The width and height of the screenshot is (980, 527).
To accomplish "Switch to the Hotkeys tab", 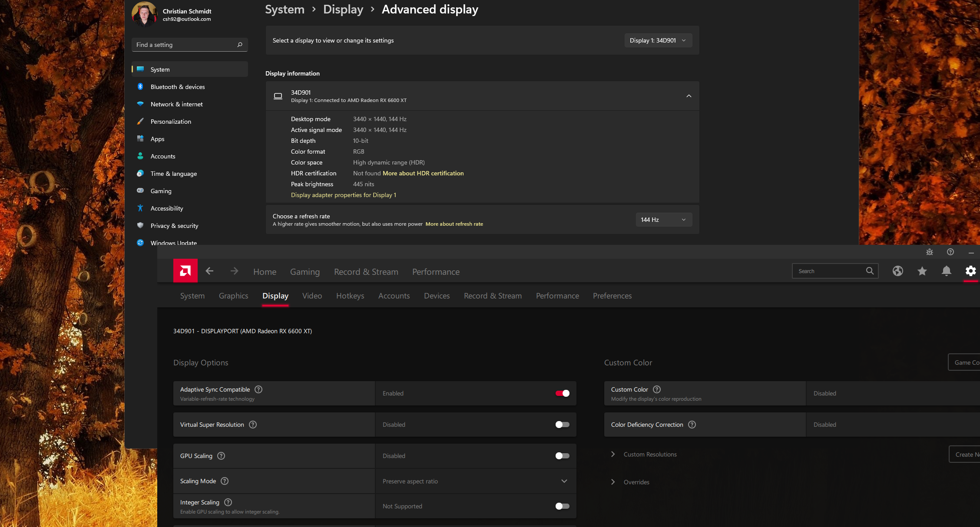I will click(x=350, y=296).
